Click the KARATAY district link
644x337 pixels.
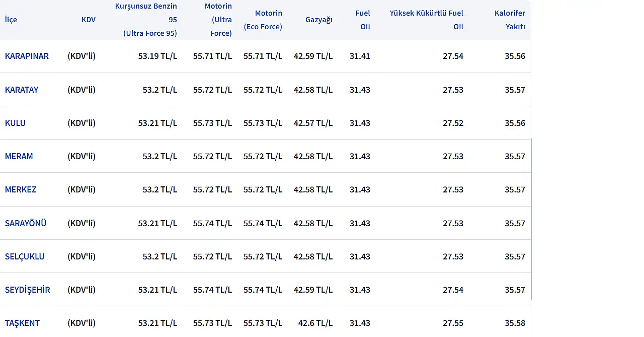(22, 90)
